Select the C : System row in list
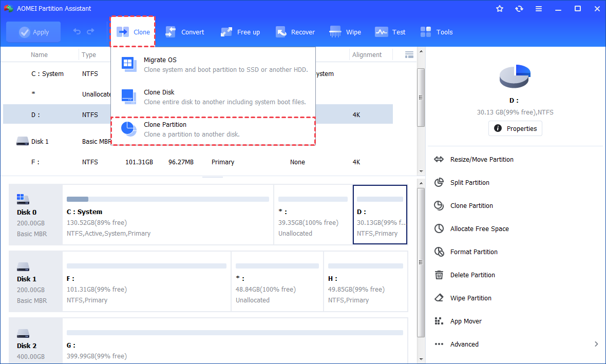The height and width of the screenshot is (364, 606). click(x=198, y=74)
